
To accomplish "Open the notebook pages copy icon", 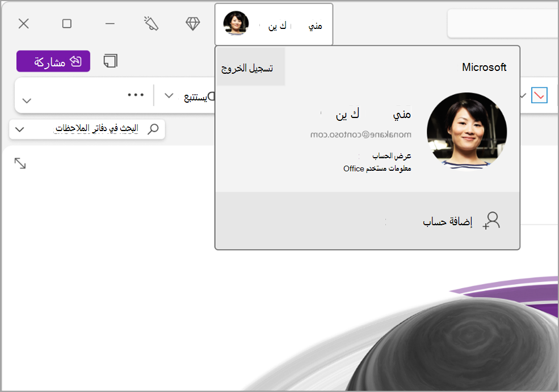I will coord(111,61).
